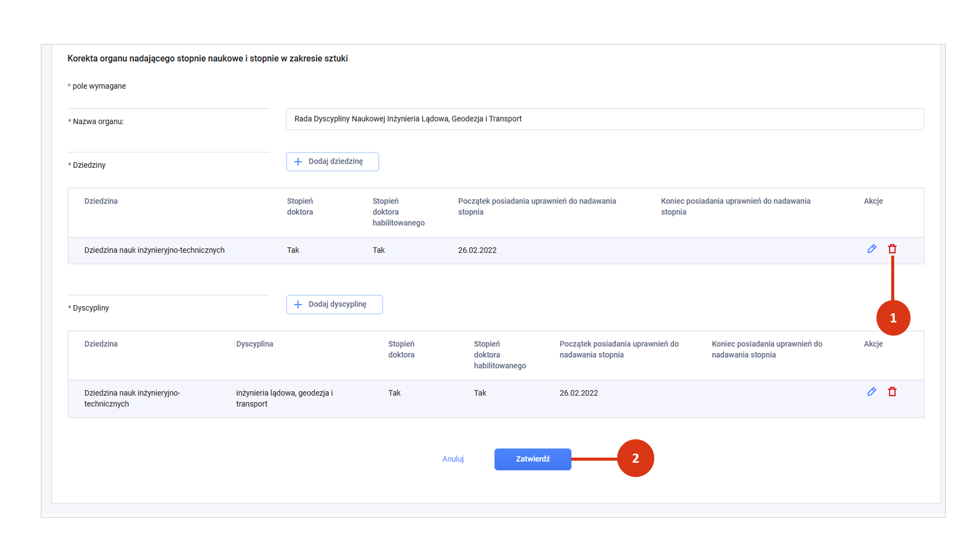
Task: Edit the Dziedziny table row with pencil icon
Action: pos(872,249)
